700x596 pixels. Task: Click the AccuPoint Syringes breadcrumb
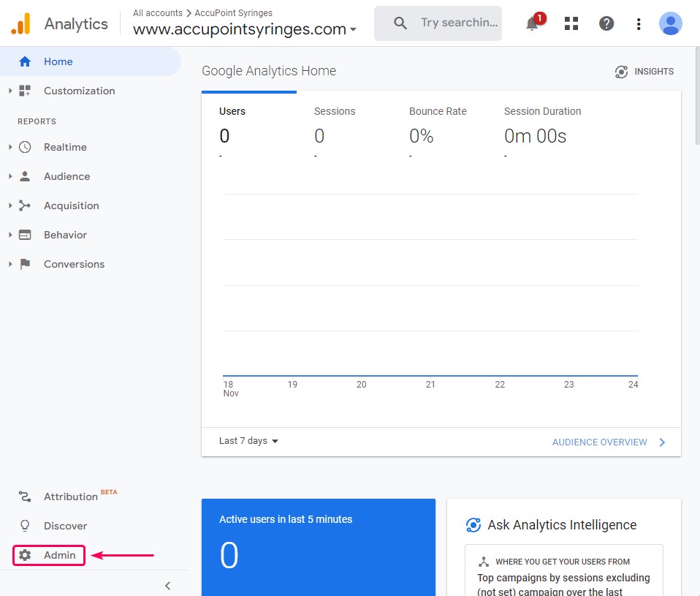(234, 13)
